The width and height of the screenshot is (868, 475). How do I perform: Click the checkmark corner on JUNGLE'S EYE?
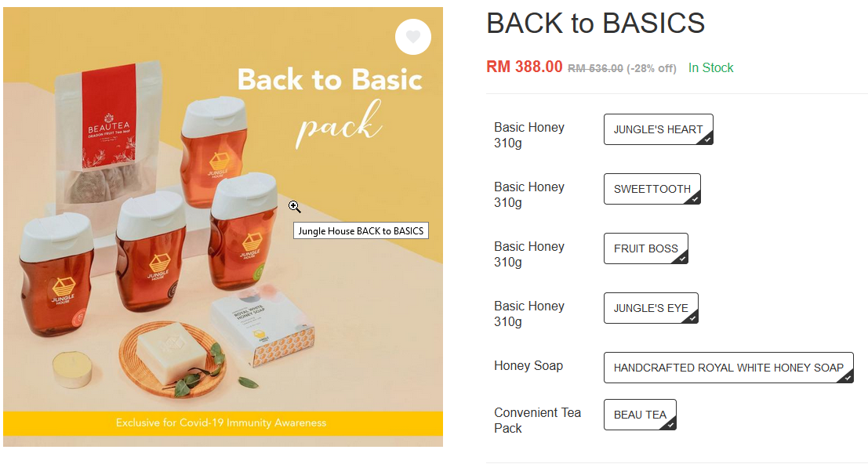pyautogui.click(x=692, y=318)
